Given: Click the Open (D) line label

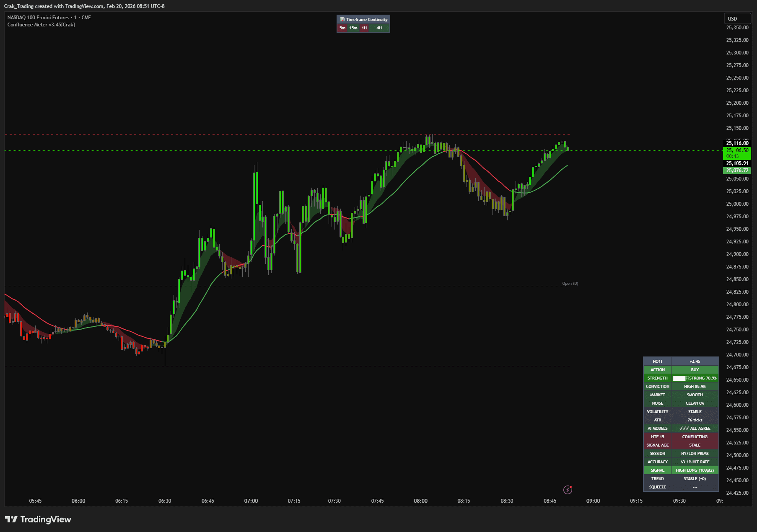Looking at the screenshot, I should [570, 284].
